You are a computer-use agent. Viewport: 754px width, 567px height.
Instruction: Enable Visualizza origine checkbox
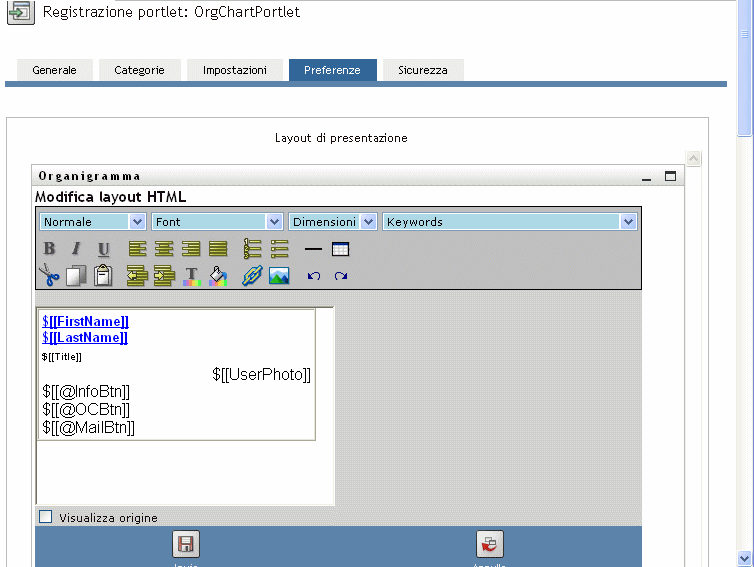tap(45, 517)
